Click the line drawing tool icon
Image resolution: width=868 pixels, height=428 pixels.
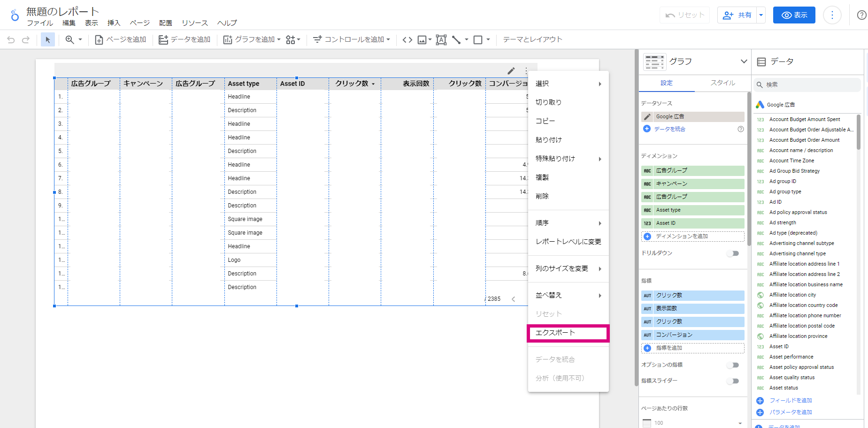[x=456, y=40]
